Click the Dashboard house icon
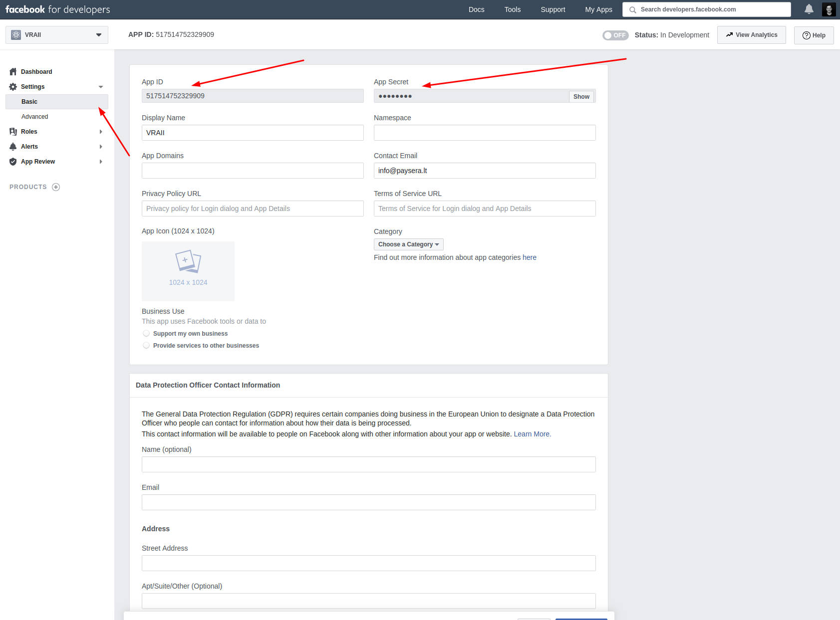The image size is (840, 620). coord(13,72)
